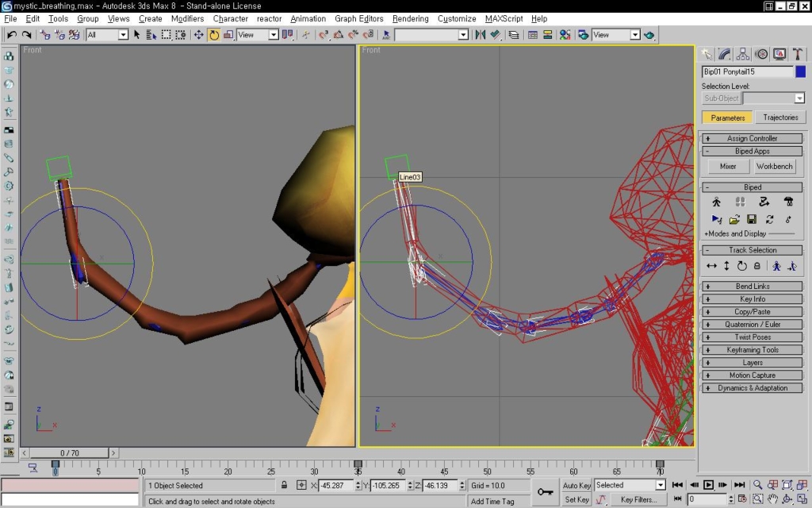
Task: Click the Body Rotation track selection icon
Action: tap(741, 266)
